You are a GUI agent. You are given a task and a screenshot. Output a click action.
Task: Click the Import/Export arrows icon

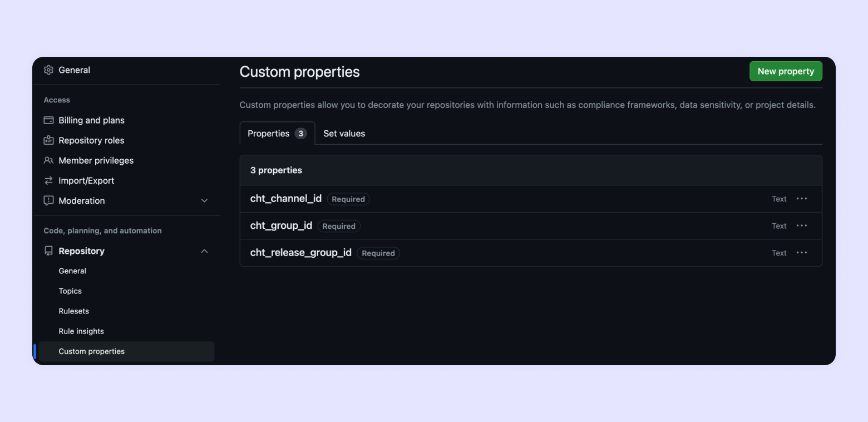[x=48, y=180]
